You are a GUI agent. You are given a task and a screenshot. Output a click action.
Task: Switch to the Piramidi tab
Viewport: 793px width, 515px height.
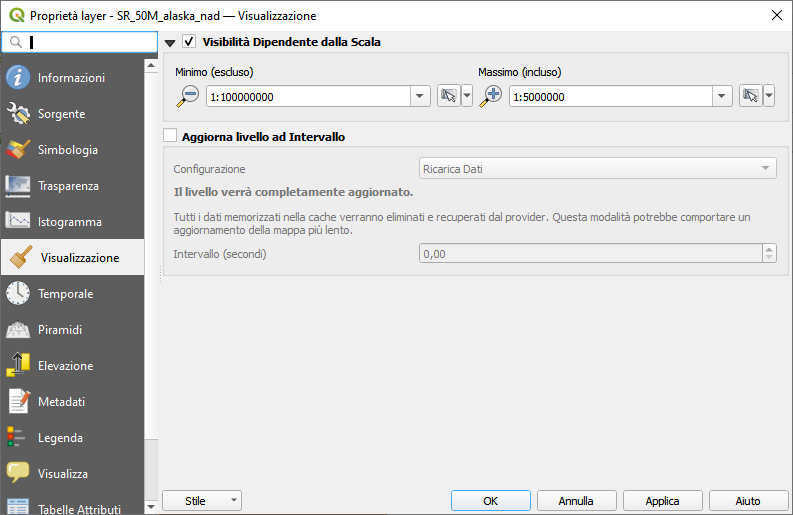click(x=72, y=329)
